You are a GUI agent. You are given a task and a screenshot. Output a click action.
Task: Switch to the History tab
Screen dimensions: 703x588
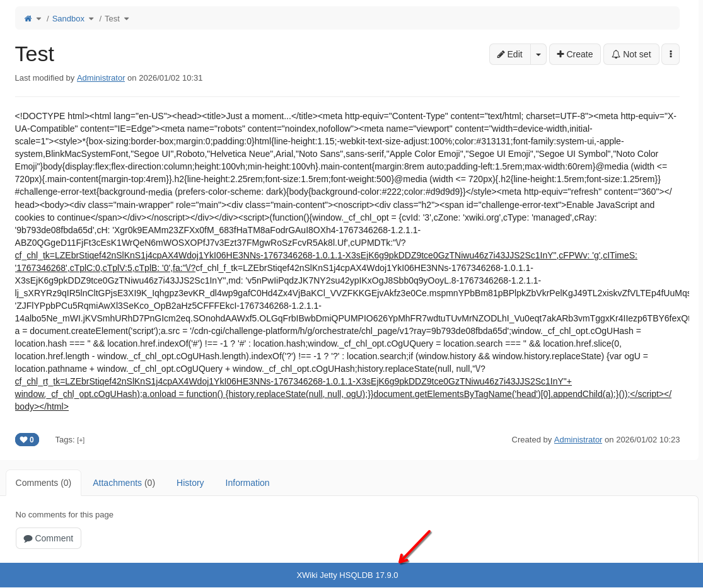coord(190,483)
